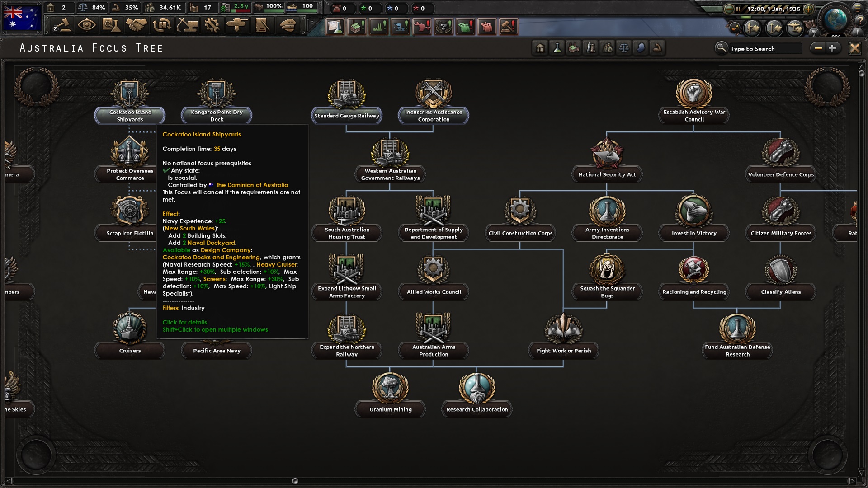Toggle the war support arm filter
Image resolution: width=868 pixels, height=488 pixels.
click(x=657, y=48)
